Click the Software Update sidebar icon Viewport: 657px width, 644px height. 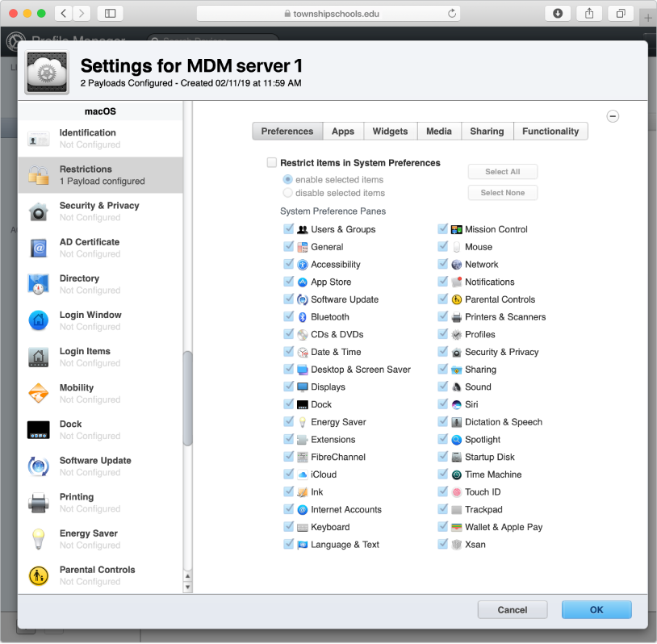(38, 466)
